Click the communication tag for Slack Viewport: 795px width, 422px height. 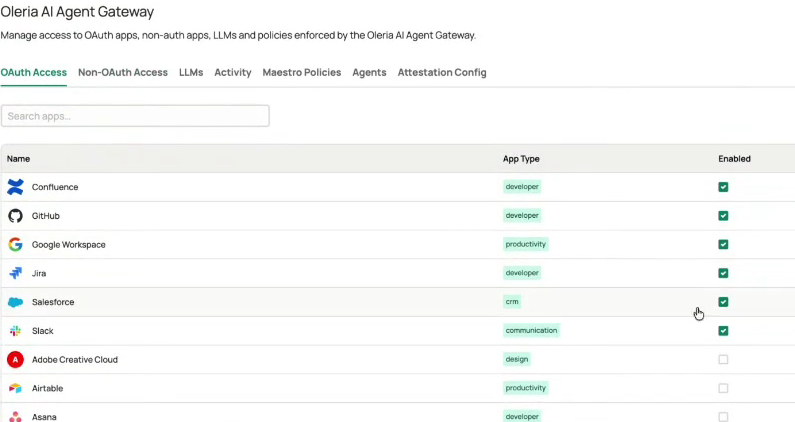pos(531,330)
